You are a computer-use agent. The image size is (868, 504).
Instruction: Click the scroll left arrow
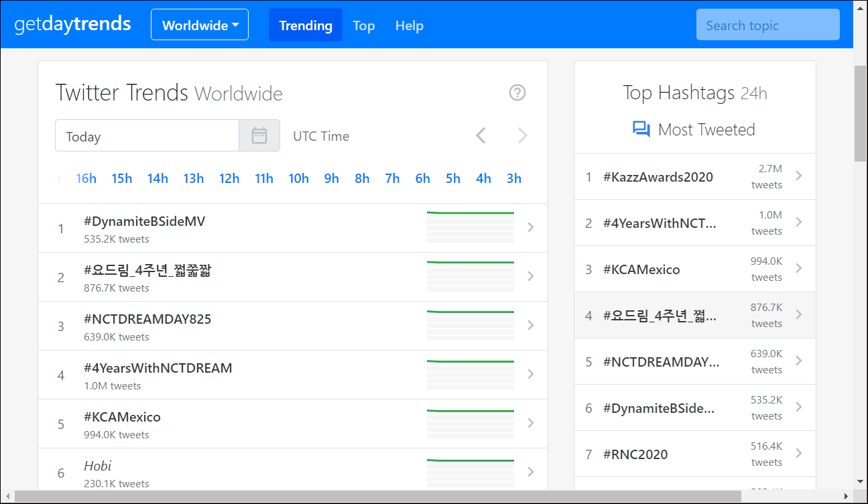(7, 497)
